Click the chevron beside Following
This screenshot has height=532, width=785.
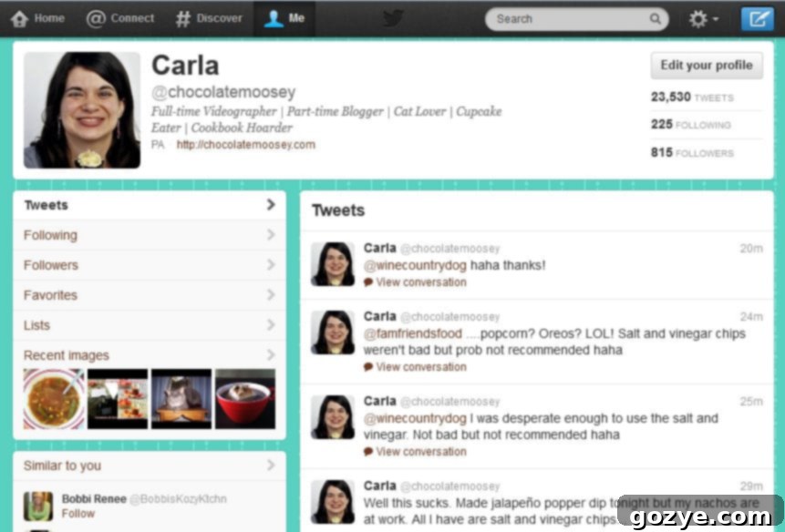[271, 234]
